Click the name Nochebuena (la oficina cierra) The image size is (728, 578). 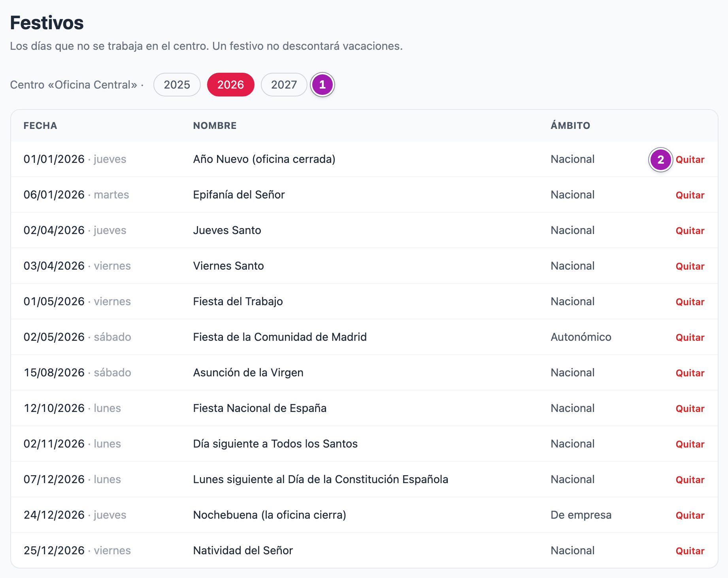pyautogui.click(x=270, y=515)
